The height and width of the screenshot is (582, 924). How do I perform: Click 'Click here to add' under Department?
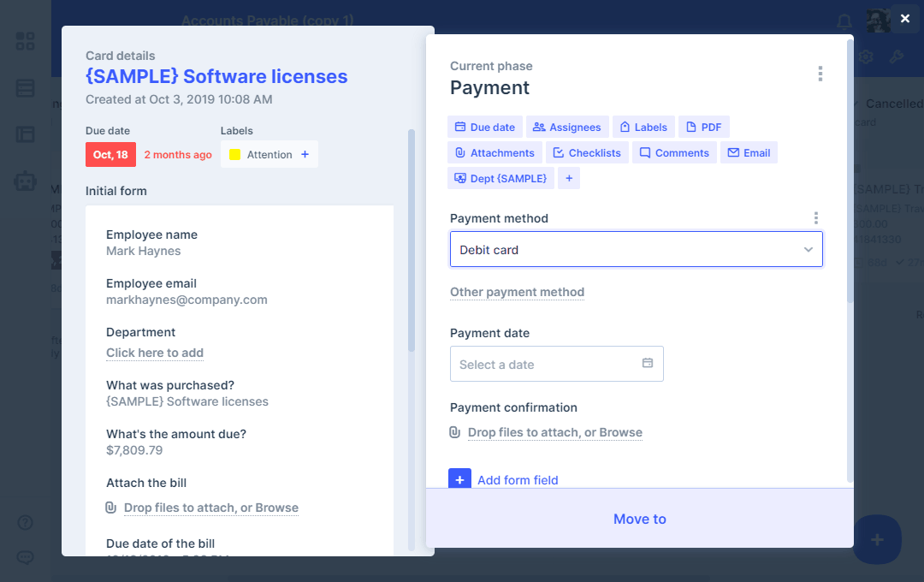(x=155, y=353)
